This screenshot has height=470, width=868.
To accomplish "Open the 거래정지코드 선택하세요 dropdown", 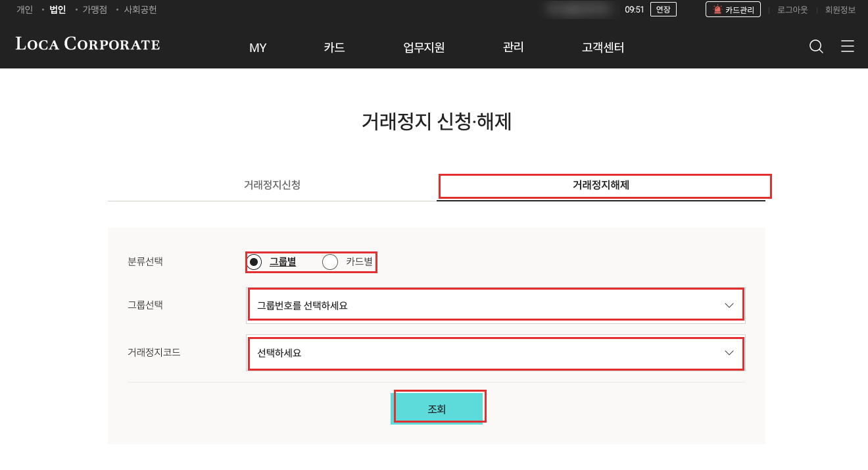I will point(496,353).
